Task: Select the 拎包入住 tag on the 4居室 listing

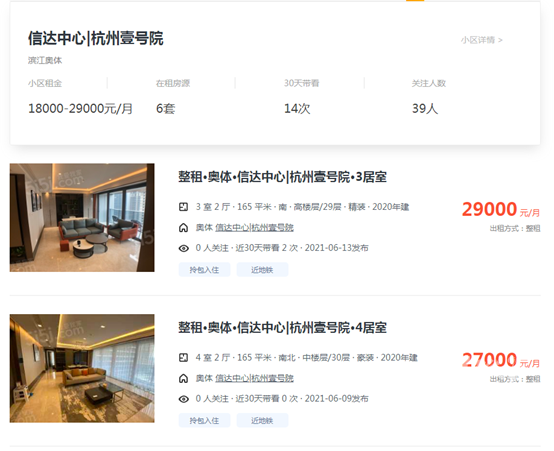Action: click(x=204, y=421)
